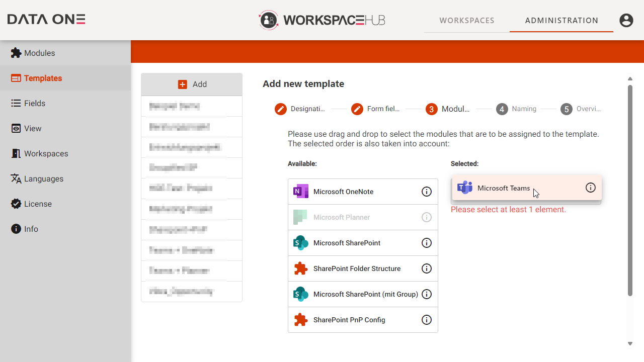Show info for SharePoint PnP Config
This screenshot has width=644, height=362.
(x=427, y=320)
